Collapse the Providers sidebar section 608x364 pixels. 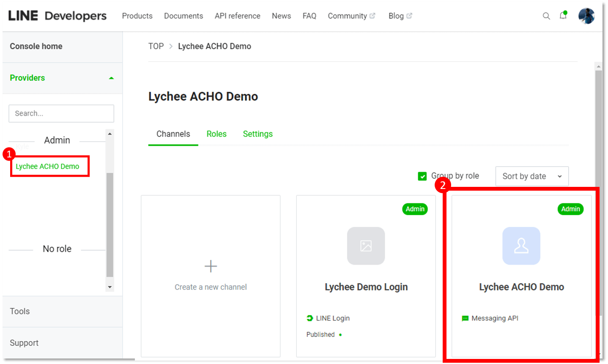[x=111, y=78]
